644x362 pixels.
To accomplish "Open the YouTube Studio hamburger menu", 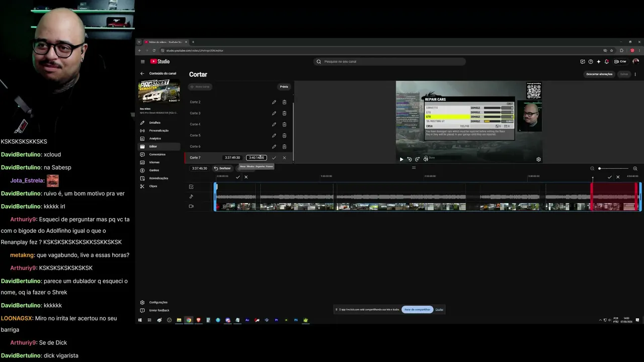I will pos(143,61).
